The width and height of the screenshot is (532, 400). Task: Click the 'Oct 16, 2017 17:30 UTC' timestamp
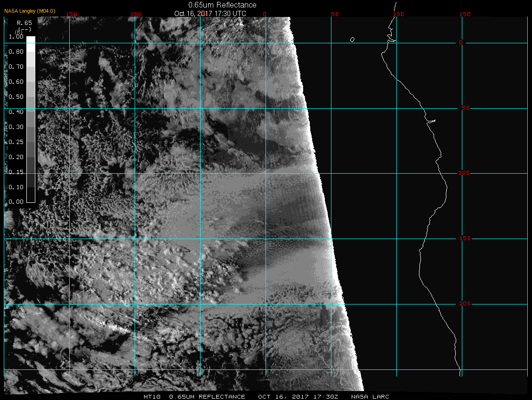tap(210, 14)
